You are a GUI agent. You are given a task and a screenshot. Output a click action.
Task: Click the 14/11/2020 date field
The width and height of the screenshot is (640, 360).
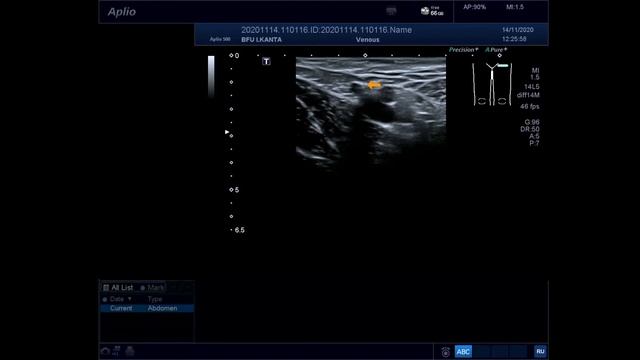click(518, 30)
